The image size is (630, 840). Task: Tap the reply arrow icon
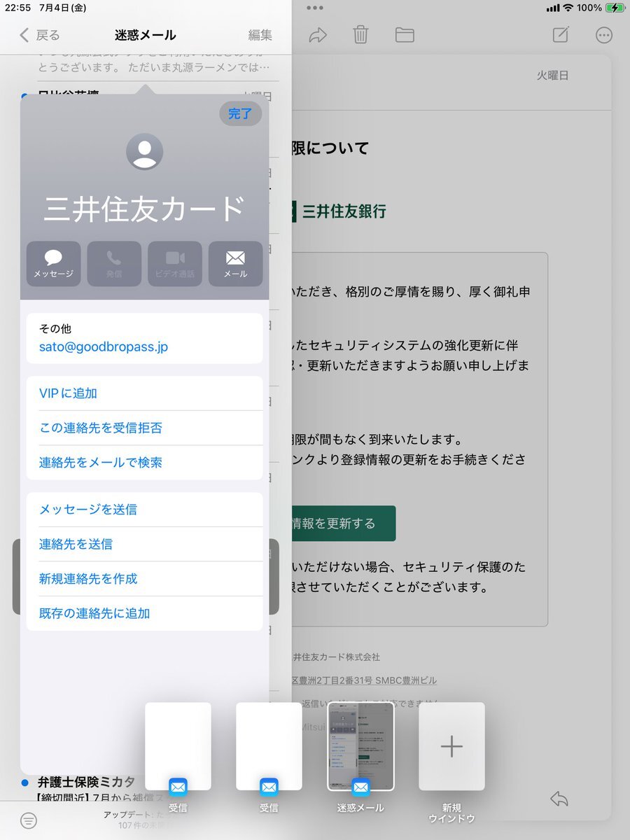[x=559, y=799]
